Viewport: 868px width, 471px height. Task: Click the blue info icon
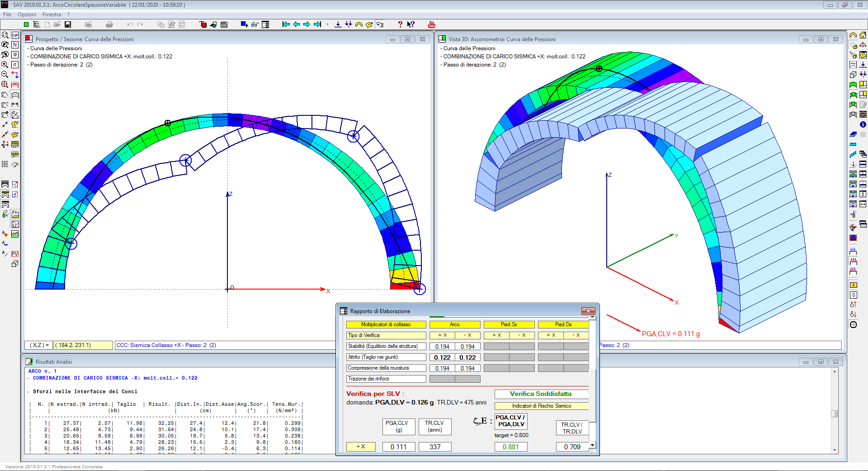[863, 124]
